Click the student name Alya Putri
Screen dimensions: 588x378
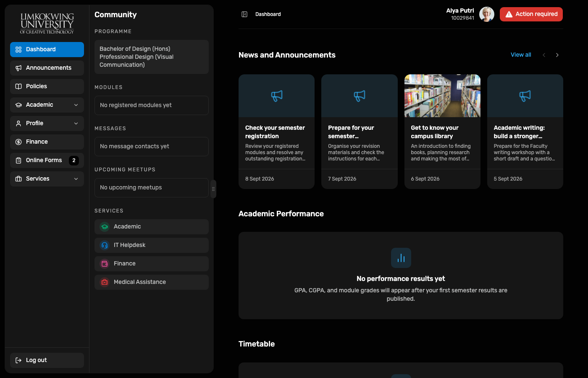460,10
